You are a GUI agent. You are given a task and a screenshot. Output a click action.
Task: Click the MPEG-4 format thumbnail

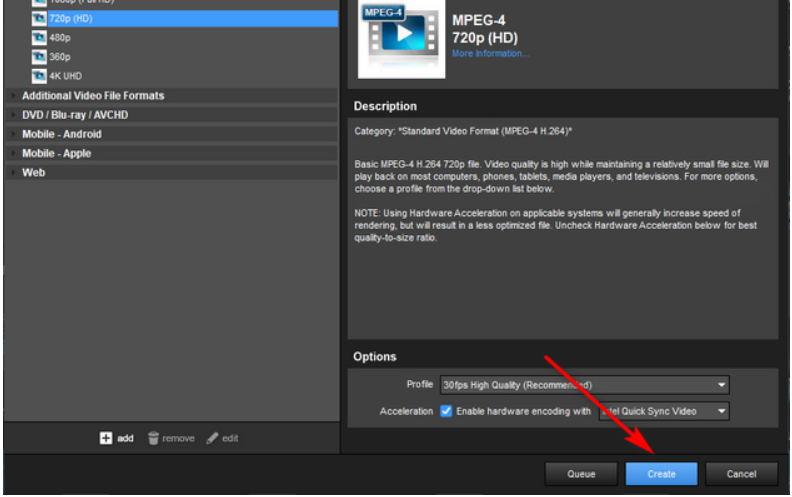398,38
